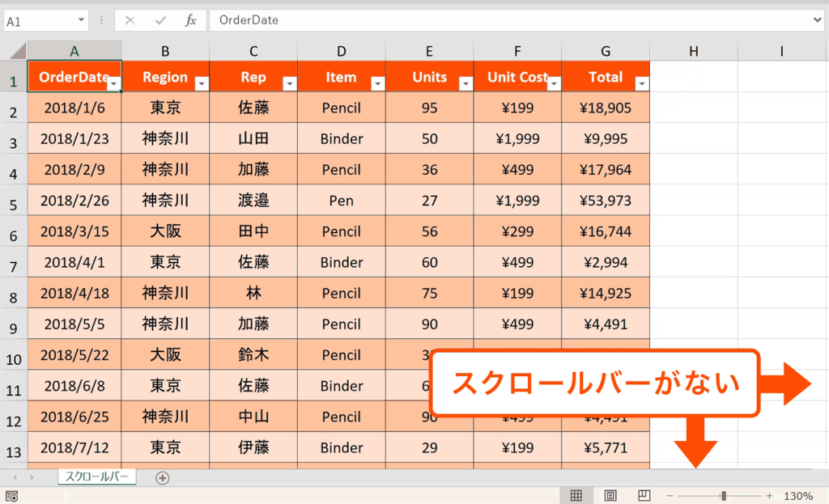
Task: Open the Name Box dropdown arrow
Action: [81, 20]
